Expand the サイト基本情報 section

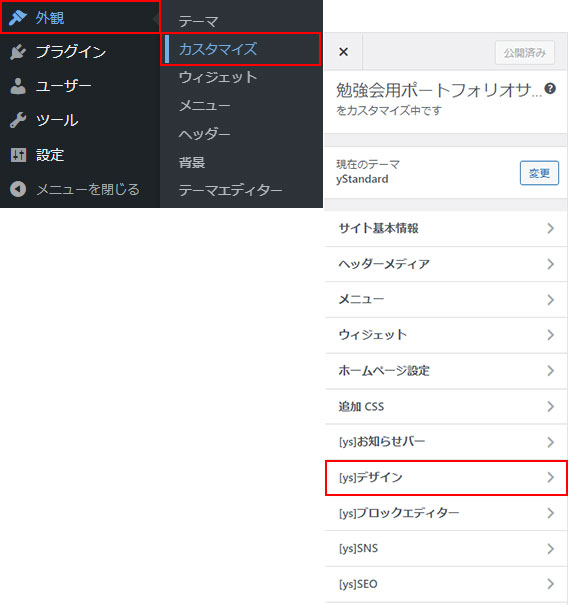446,228
